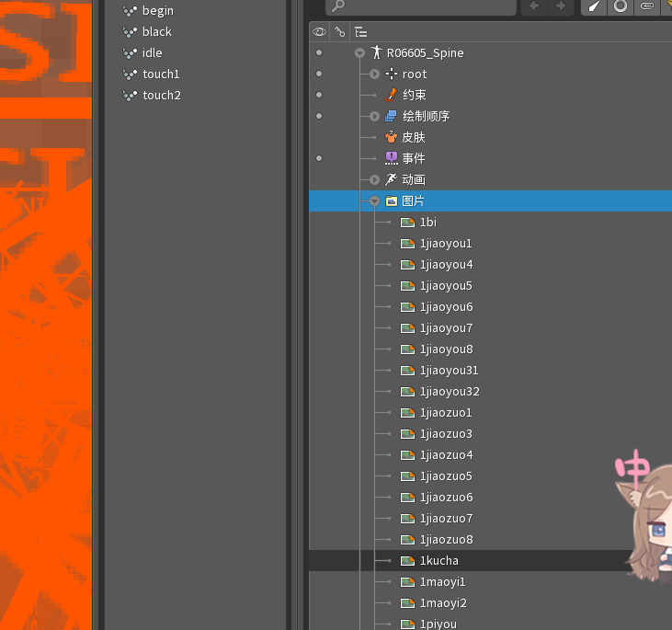
Task: Expand the 动画 animations node
Action: pyautogui.click(x=374, y=180)
